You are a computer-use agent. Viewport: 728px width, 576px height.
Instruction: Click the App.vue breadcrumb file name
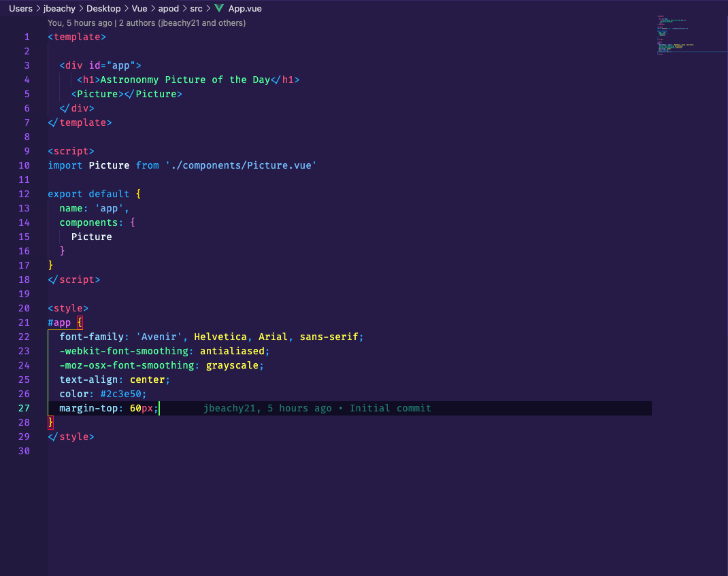[x=245, y=8]
